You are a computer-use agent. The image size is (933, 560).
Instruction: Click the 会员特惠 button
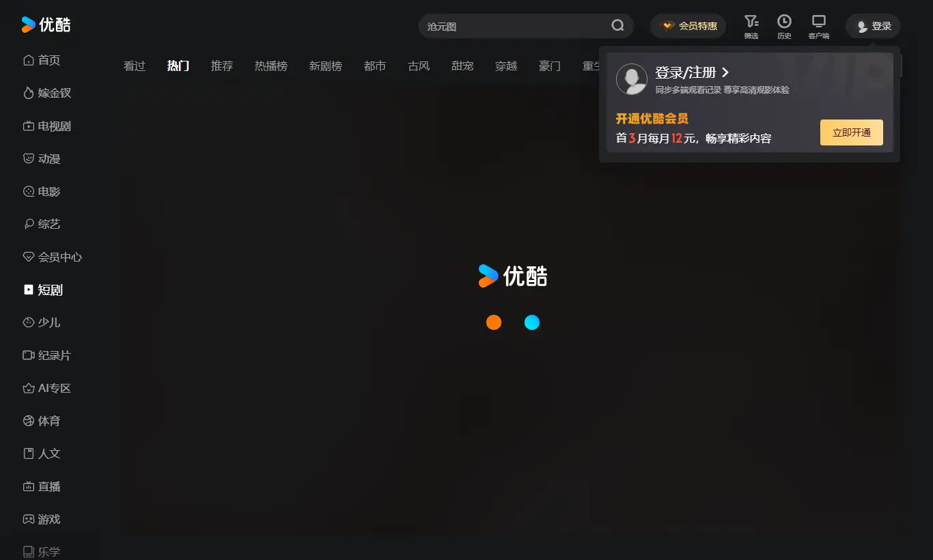point(688,26)
